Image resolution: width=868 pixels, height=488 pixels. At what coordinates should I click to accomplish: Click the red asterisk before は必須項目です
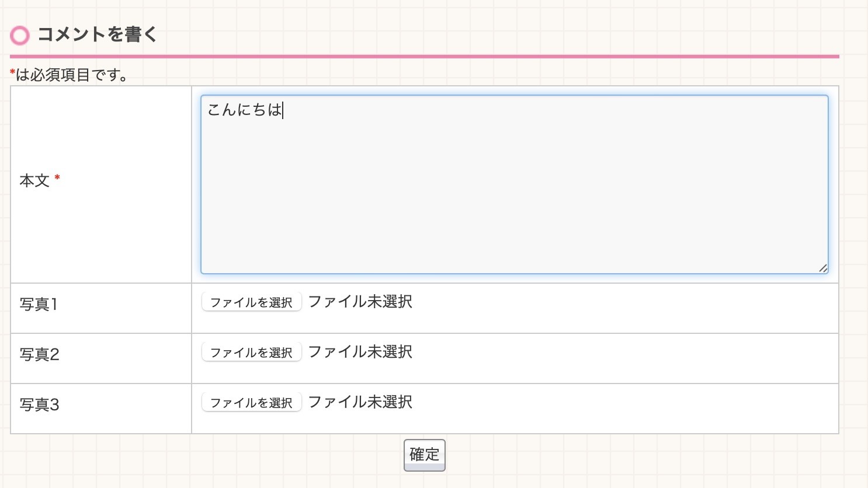click(12, 73)
